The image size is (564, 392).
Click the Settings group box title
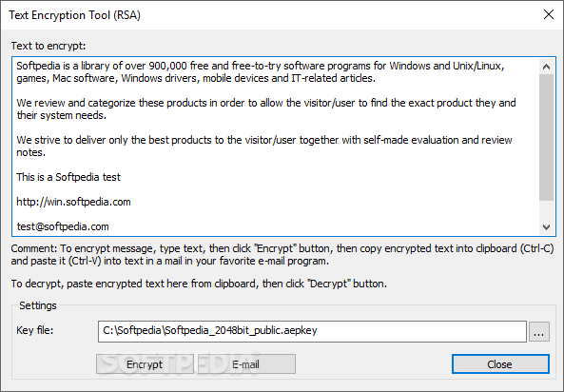[38, 305]
